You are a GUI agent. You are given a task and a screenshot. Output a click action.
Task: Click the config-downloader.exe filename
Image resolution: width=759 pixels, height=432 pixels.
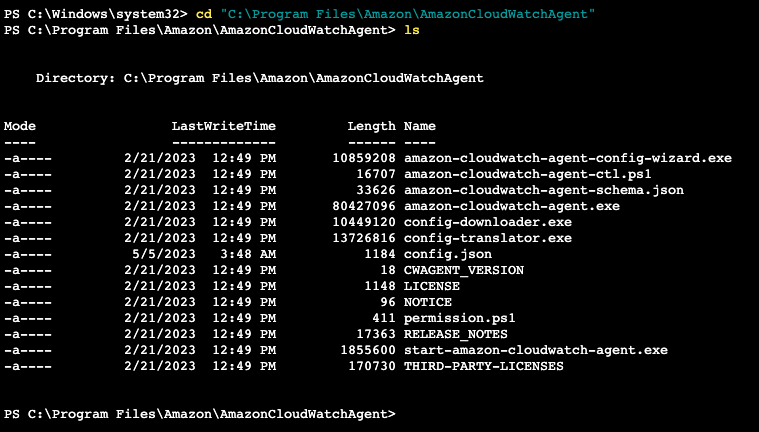pyautogui.click(x=488, y=222)
